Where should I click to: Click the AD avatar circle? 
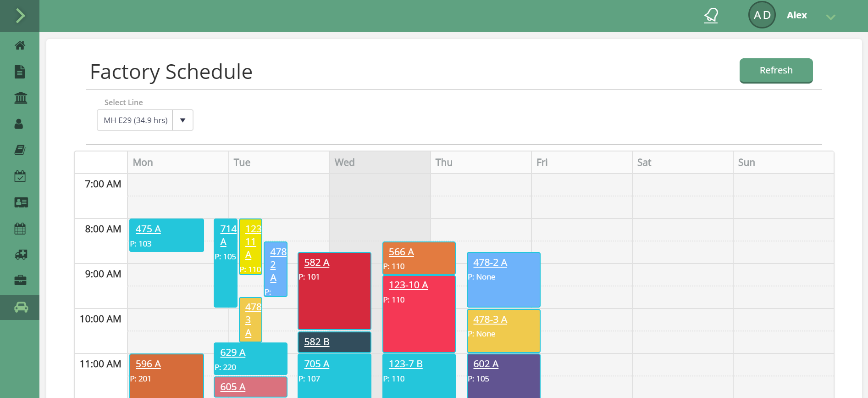click(x=762, y=15)
